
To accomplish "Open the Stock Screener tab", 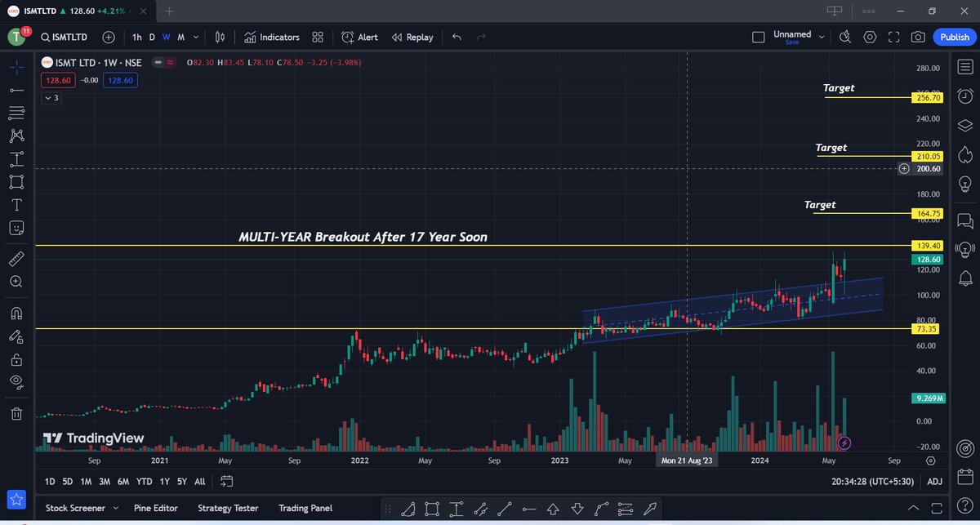I will point(75,508).
